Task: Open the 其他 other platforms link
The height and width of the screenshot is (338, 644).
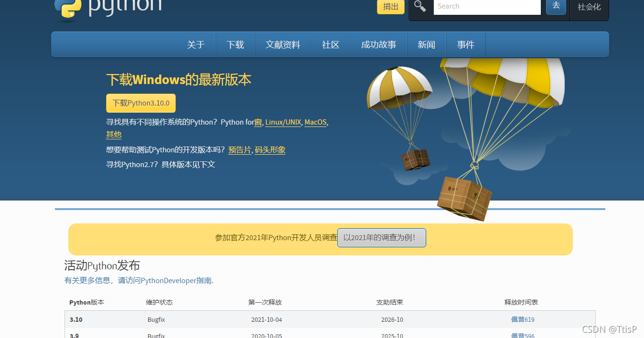Action: tap(114, 135)
